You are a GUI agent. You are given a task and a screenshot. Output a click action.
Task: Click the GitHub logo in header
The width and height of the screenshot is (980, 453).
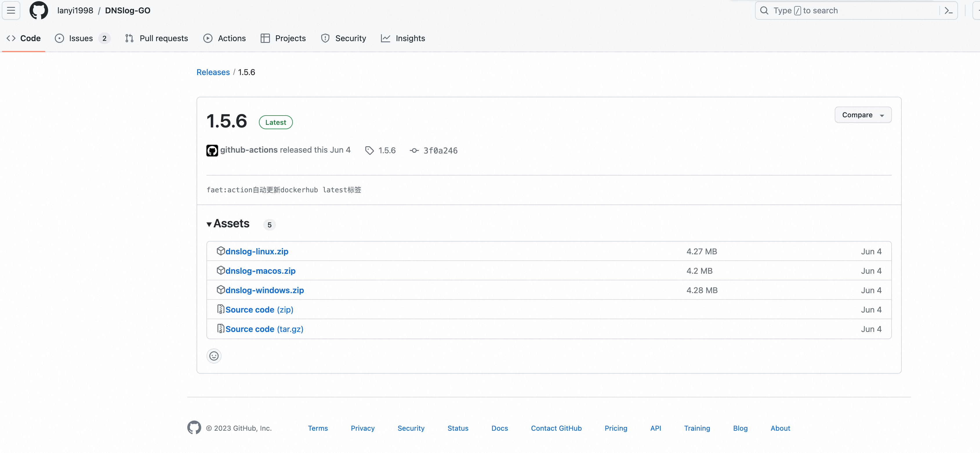[x=39, y=10]
